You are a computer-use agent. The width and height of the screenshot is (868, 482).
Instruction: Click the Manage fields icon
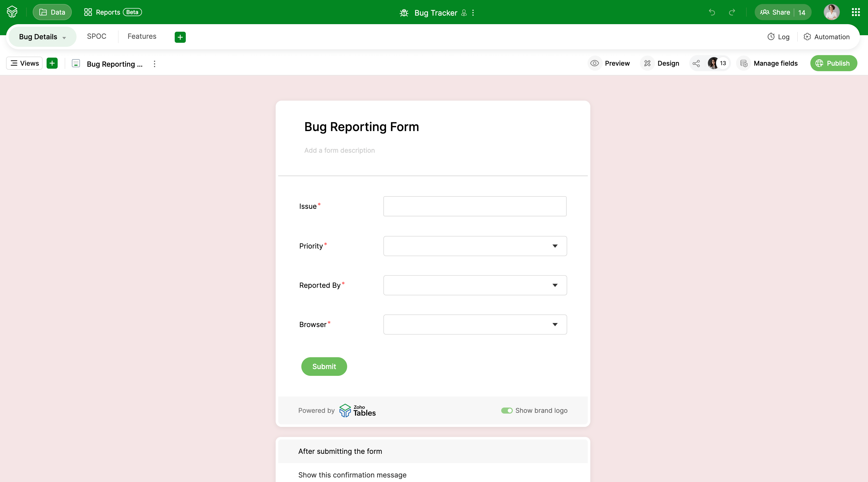pyautogui.click(x=744, y=63)
